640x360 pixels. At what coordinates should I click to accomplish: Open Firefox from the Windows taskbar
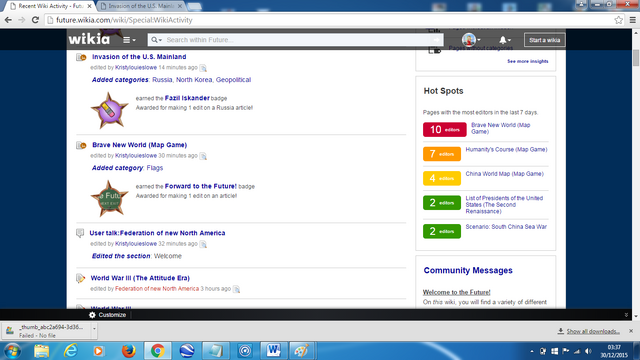(128, 351)
